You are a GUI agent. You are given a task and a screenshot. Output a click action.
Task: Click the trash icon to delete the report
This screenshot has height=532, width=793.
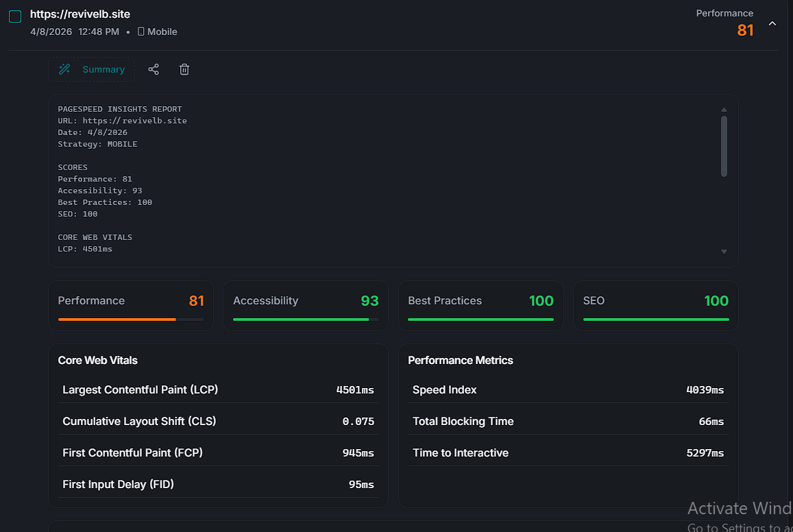pos(184,69)
